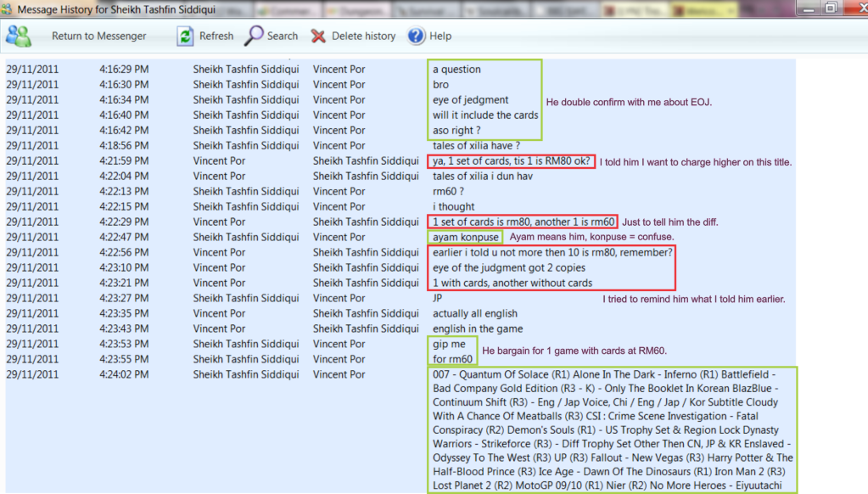Click the magnifying glass Search icon
The height and width of the screenshot is (494, 868).
point(254,36)
